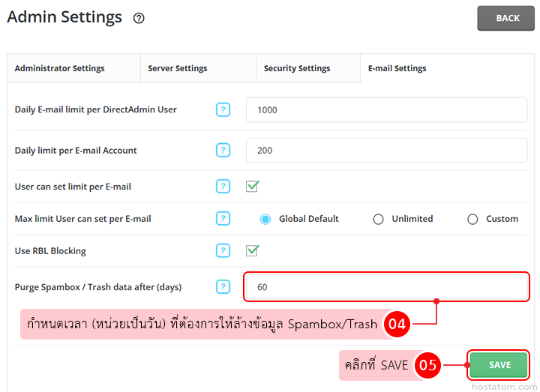
Task: Disable the Use RBL Blocking checkbox
Action: coord(252,250)
